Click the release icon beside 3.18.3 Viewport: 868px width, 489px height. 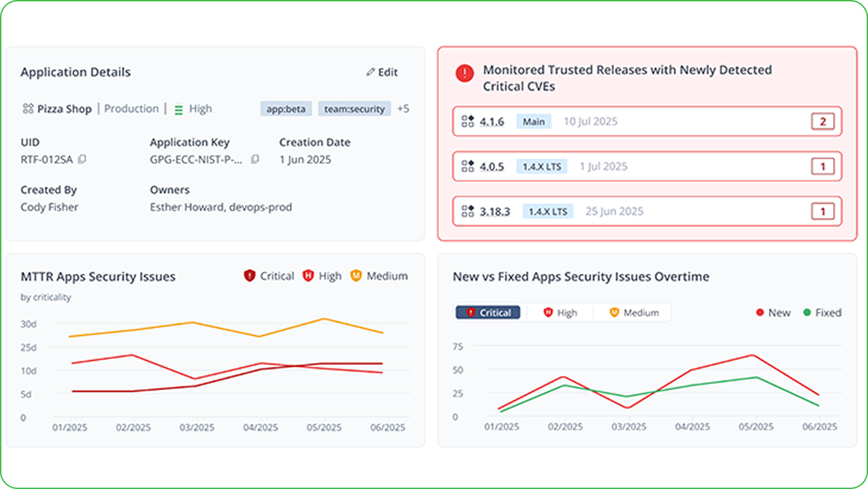click(468, 211)
